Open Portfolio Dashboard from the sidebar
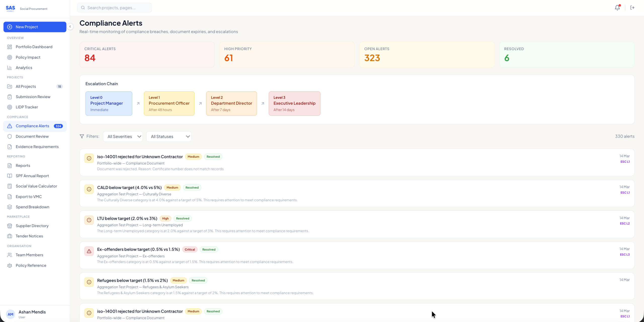This screenshot has height=322, width=644. pyautogui.click(x=35, y=47)
